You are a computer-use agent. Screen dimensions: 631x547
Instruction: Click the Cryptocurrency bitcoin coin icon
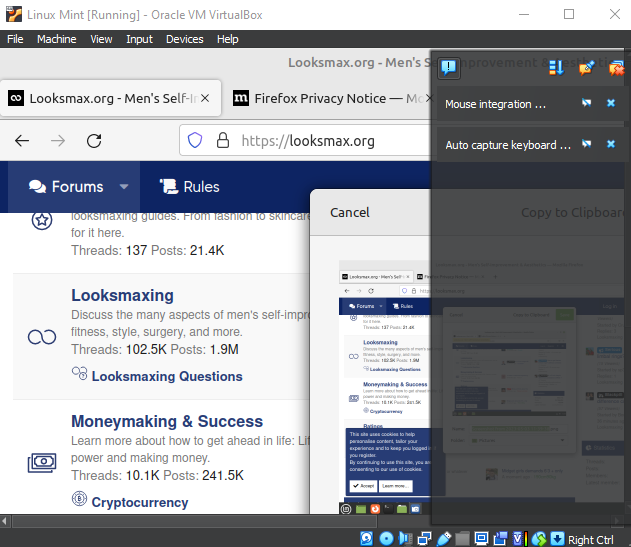coord(79,499)
